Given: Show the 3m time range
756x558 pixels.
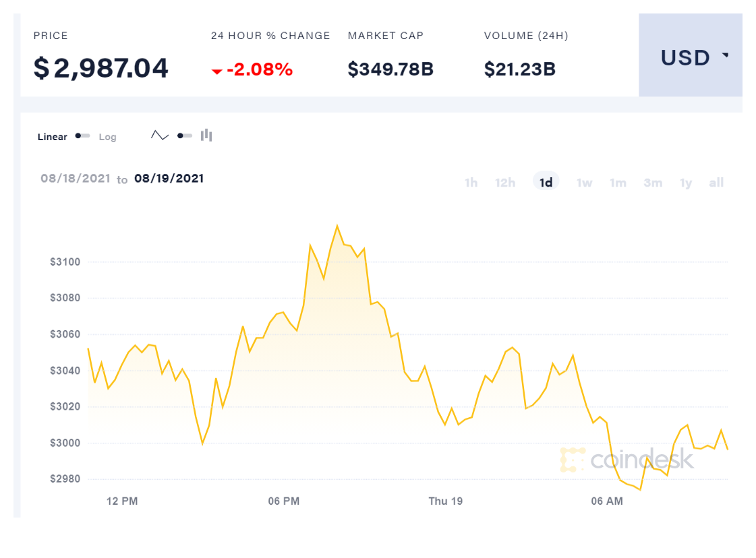Looking at the screenshot, I should point(652,183).
